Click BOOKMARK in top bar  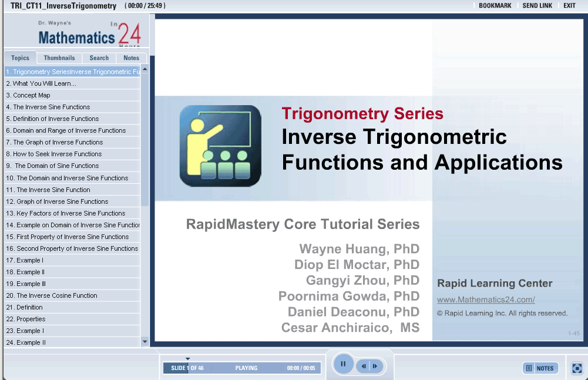coord(495,6)
